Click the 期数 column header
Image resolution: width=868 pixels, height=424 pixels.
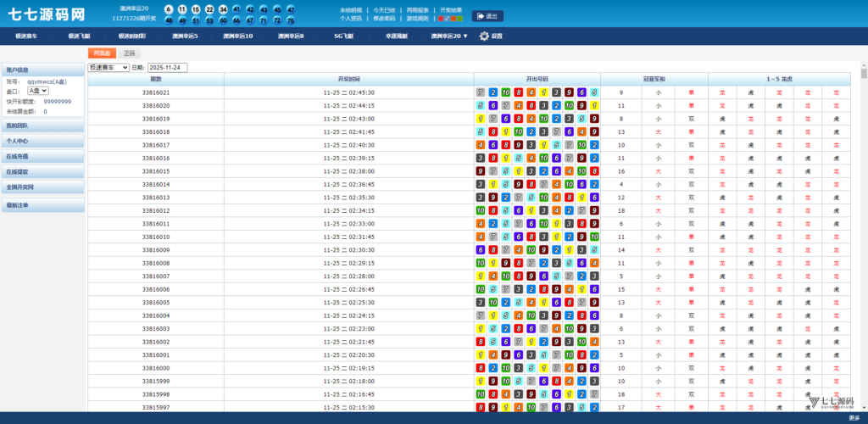[x=156, y=79]
